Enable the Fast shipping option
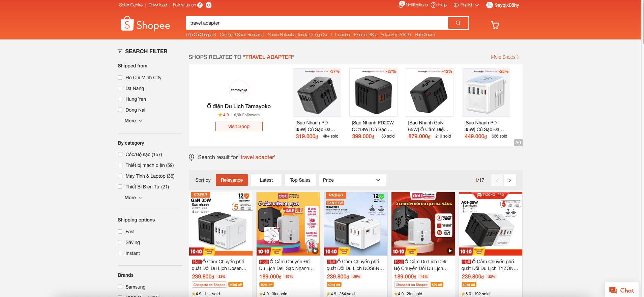 120,232
